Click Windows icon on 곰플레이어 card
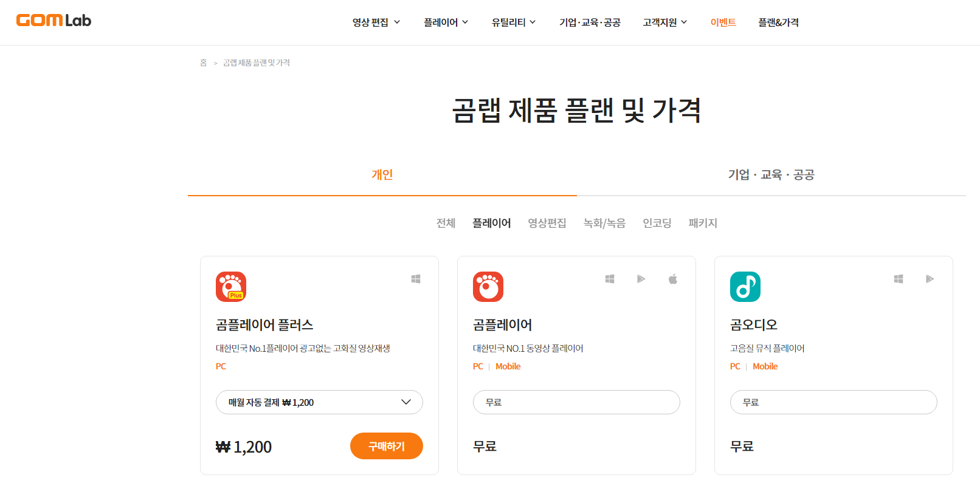The image size is (980, 500). (610, 279)
